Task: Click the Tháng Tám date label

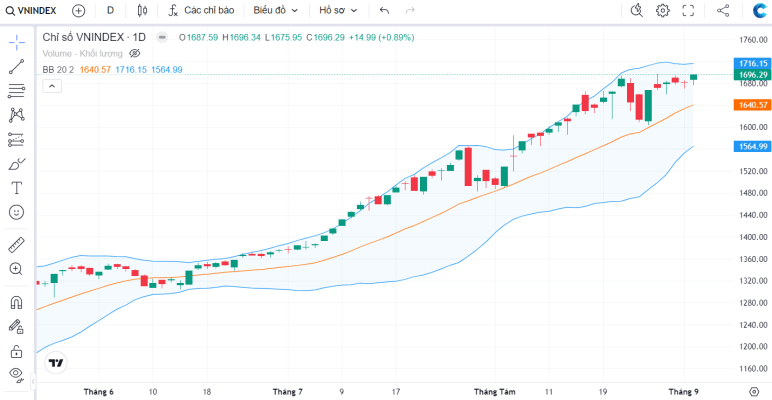Action: tap(495, 392)
